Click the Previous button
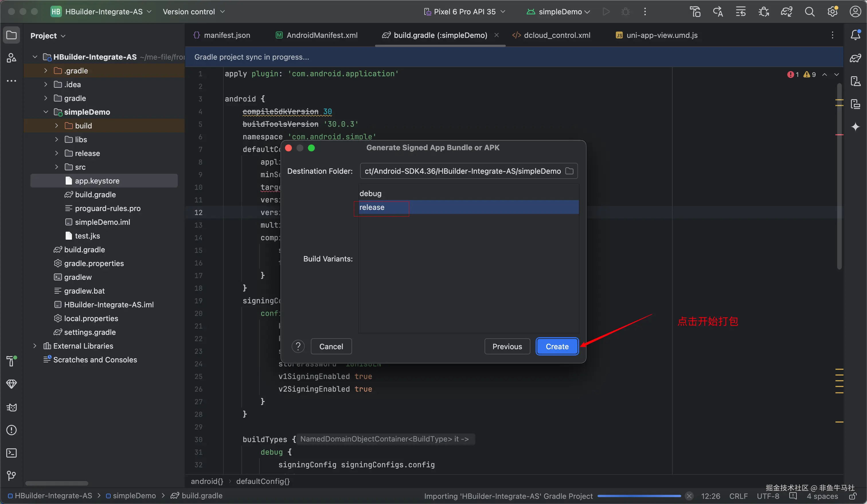 click(x=507, y=346)
